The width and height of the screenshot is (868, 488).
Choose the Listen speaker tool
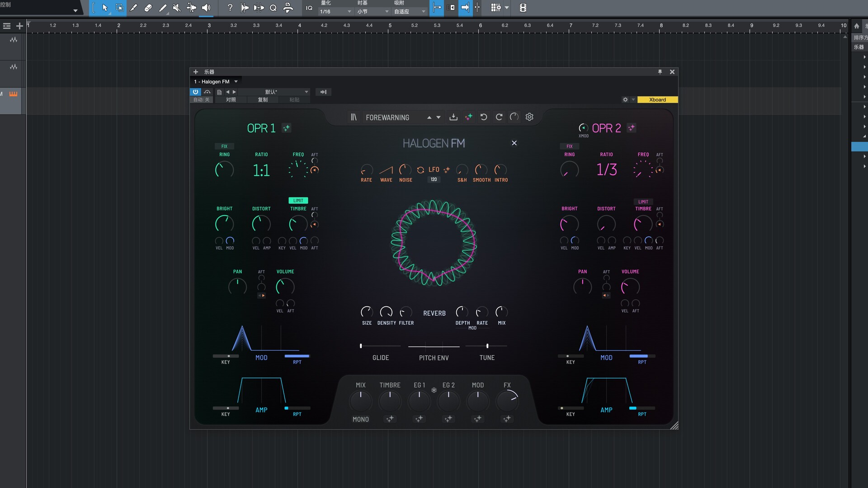(x=206, y=8)
